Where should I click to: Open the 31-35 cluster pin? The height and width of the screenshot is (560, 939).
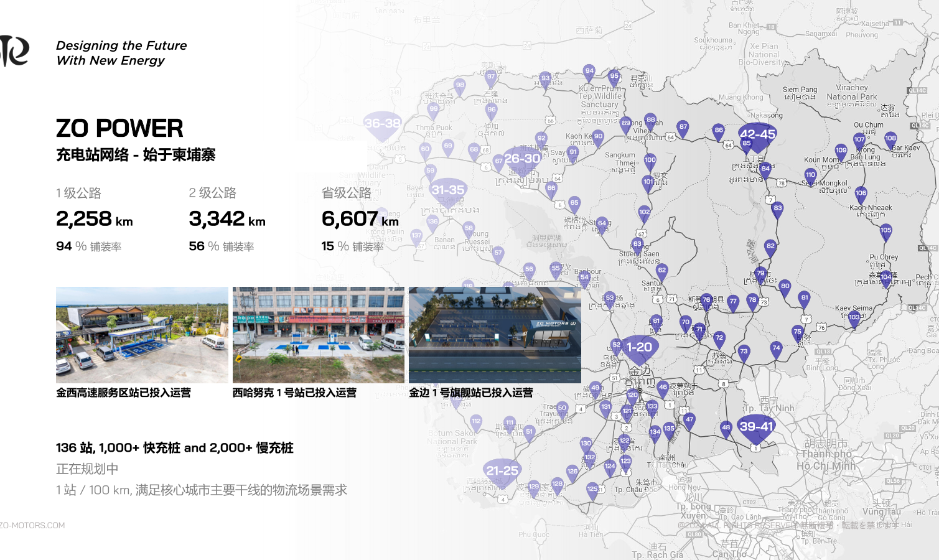click(448, 193)
